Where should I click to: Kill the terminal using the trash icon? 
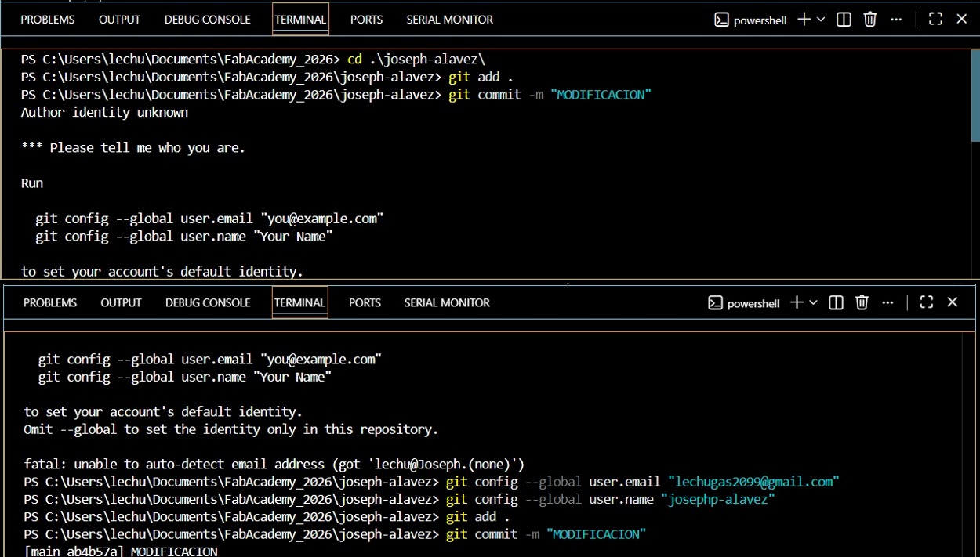pyautogui.click(x=869, y=19)
